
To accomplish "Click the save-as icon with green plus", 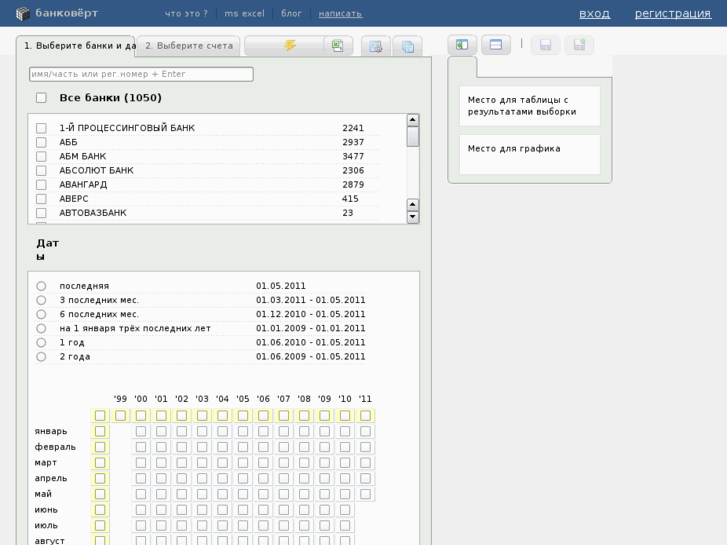I will pyautogui.click(x=579, y=45).
